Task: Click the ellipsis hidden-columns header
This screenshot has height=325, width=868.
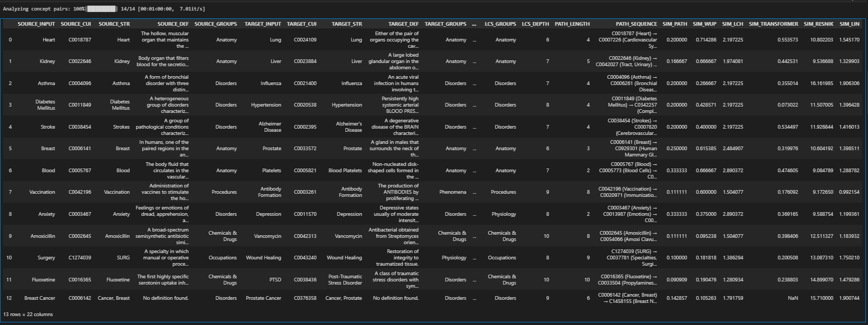Action: coord(474,24)
